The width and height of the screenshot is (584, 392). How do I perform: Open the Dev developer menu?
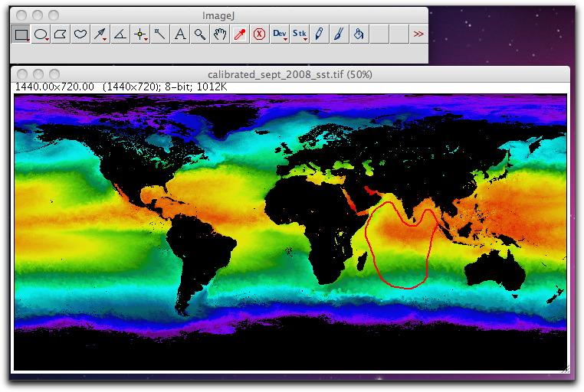point(279,34)
